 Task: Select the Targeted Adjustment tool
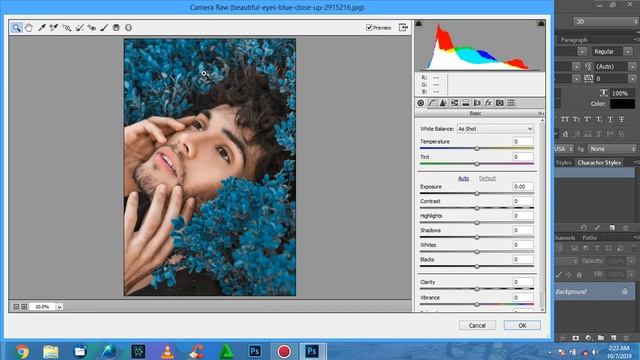66,28
